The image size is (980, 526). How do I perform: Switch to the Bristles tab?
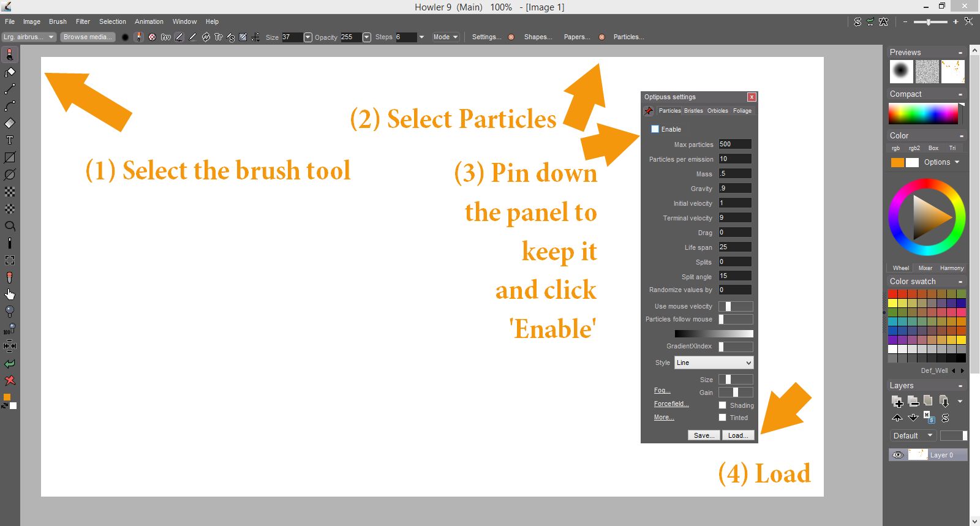693,111
